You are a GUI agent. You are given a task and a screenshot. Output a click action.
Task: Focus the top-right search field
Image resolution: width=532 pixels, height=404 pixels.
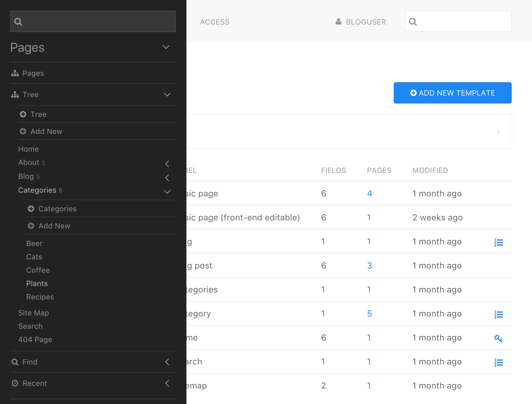tap(458, 21)
